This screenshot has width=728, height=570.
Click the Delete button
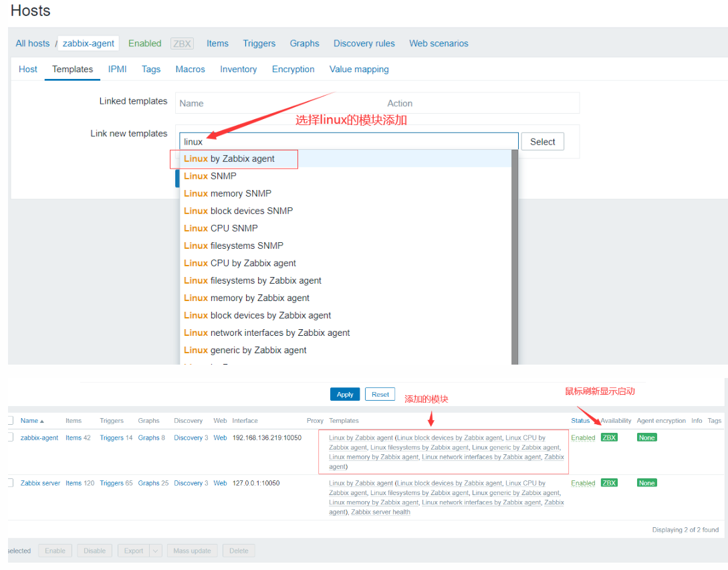239,551
